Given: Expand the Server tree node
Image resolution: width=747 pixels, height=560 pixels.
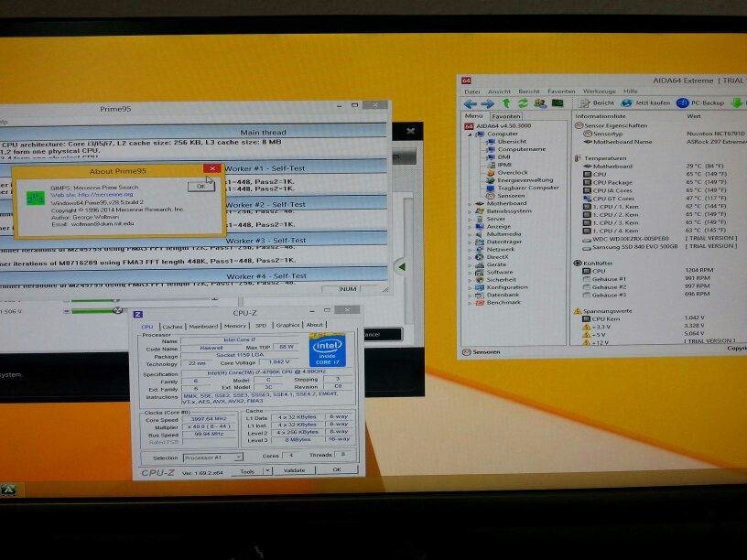Looking at the screenshot, I should coord(470,220).
